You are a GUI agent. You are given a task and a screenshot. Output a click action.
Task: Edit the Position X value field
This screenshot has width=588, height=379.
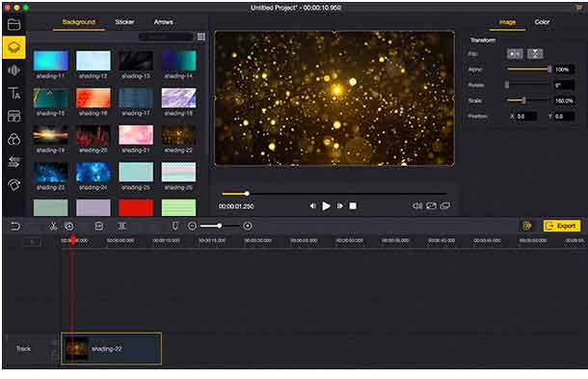pos(526,117)
